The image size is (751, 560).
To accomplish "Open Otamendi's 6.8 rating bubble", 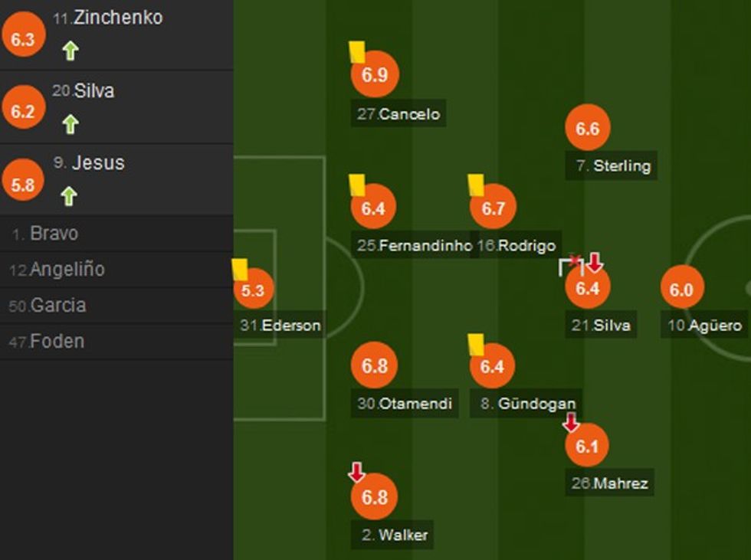I will click(374, 366).
